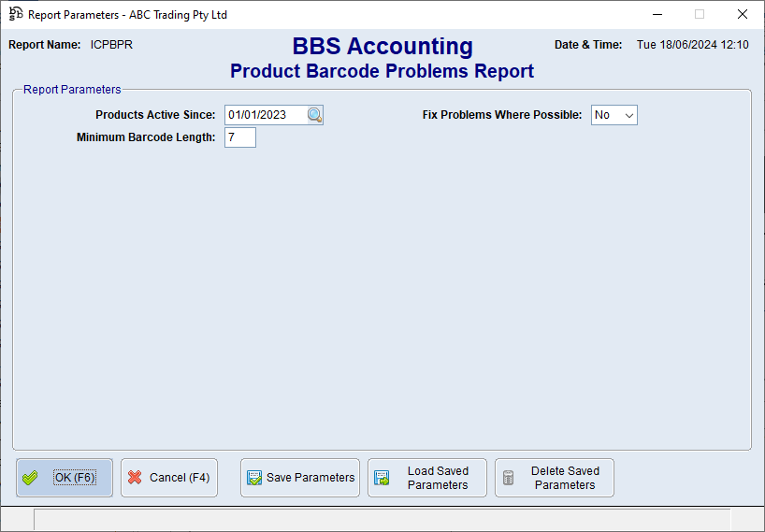This screenshot has width=765, height=532.
Task: Close the Report Parameters window
Action: tap(743, 14)
